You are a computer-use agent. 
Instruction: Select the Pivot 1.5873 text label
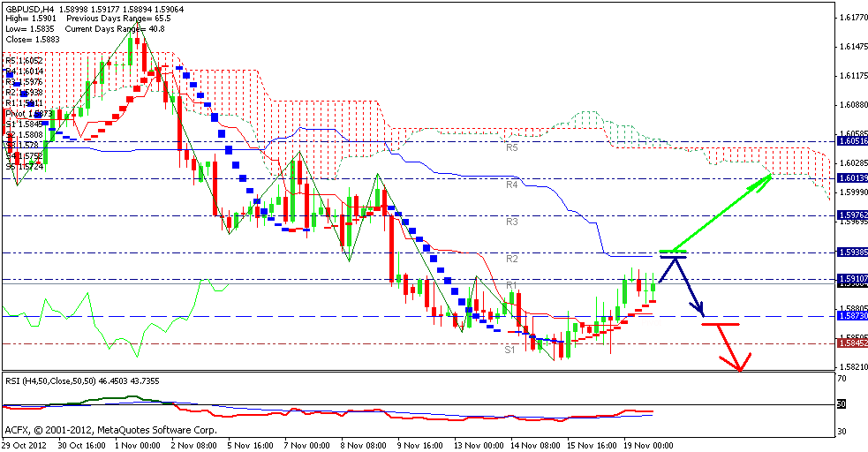[25, 115]
